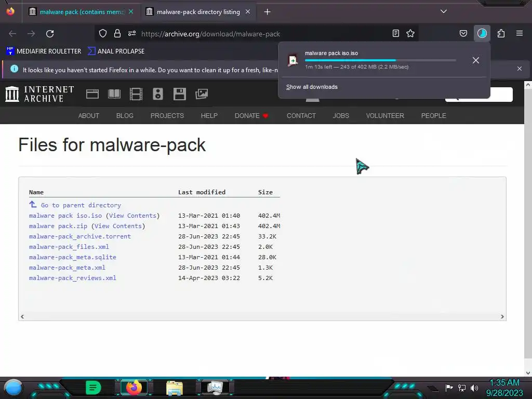Close the first malware pack tab
This screenshot has width=532, height=399.
[x=131, y=12]
